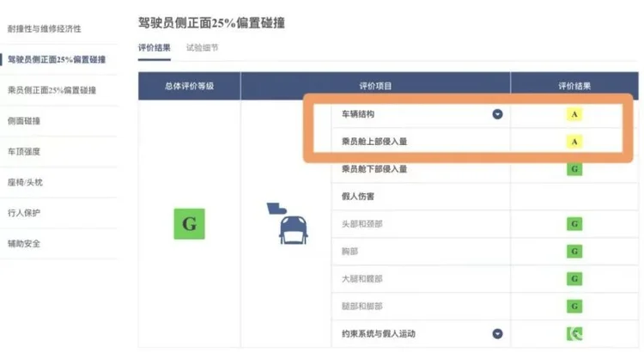Expand the 车辆结构 row arrow
This screenshot has height=352, width=644.
[x=497, y=114]
